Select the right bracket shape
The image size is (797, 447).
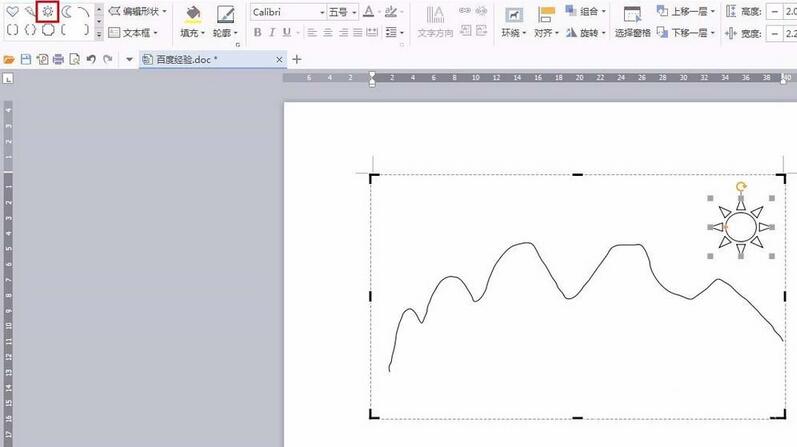click(86, 30)
